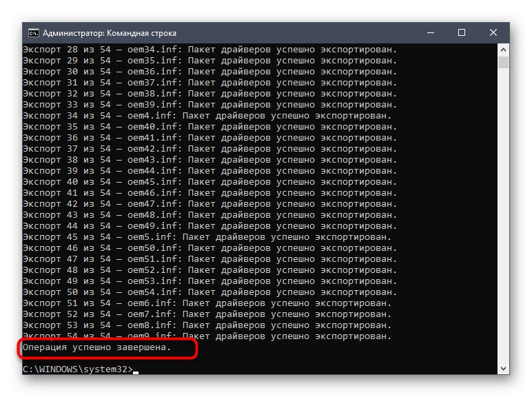The height and width of the screenshot is (397, 532).
Task: Click the line Экспорт 29 из 54 oem35.inf
Action: [x=209, y=61]
